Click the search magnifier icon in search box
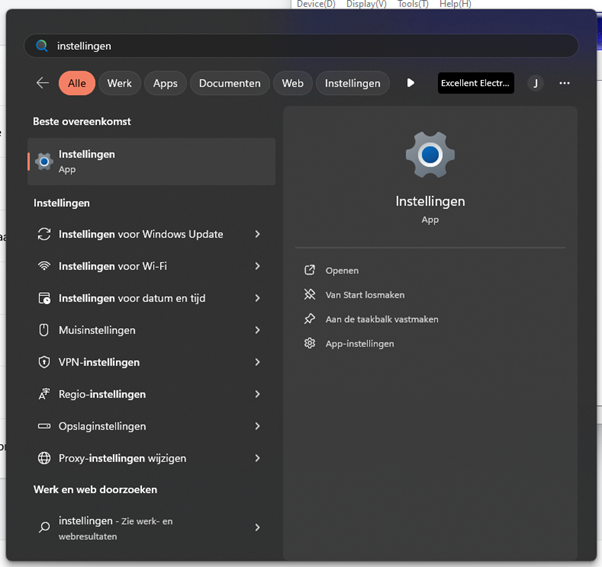 41,46
